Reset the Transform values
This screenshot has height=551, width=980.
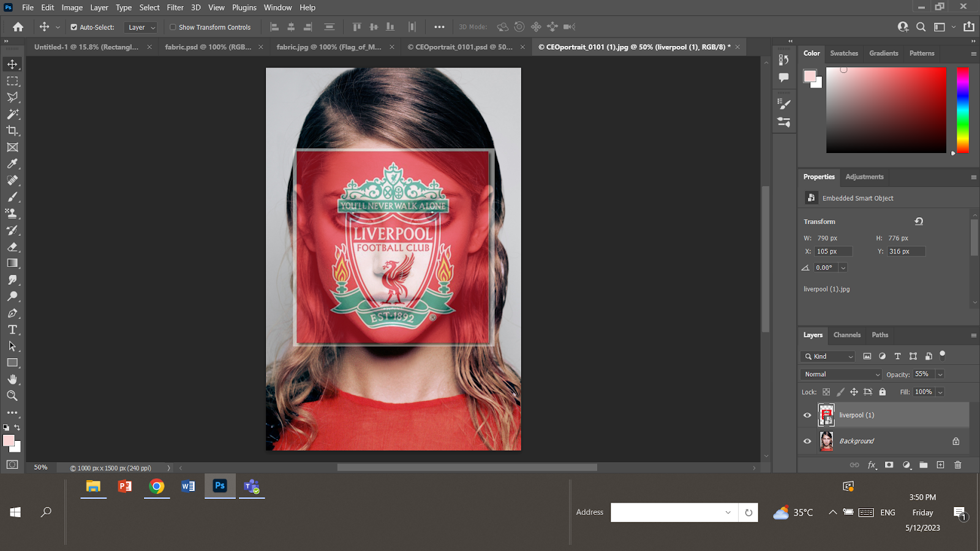click(919, 222)
